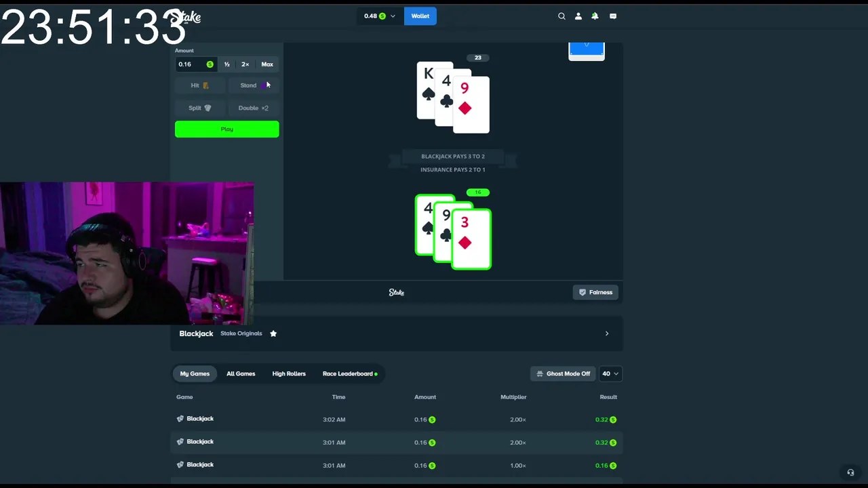Halve the bet with ½ button
Screen dimensions: 868x488
pyautogui.click(x=227, y=64)
